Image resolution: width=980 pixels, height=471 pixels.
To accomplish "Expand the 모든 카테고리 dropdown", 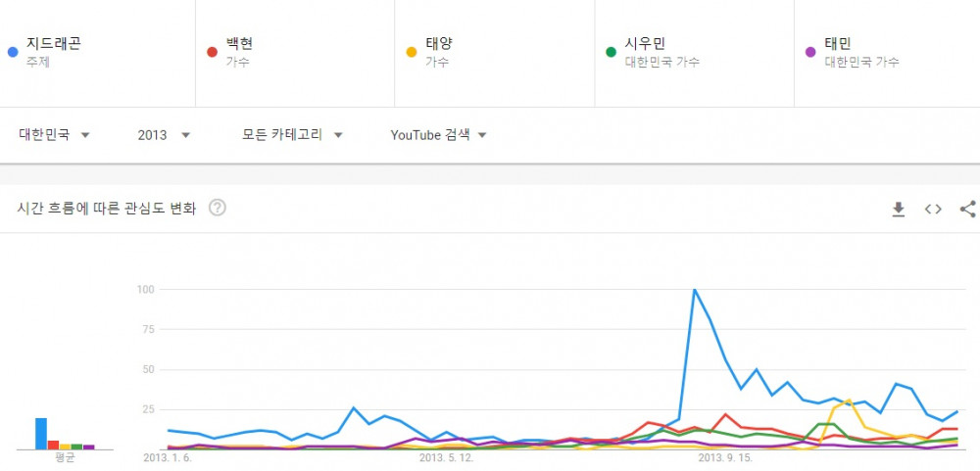I will click(292, 135).
